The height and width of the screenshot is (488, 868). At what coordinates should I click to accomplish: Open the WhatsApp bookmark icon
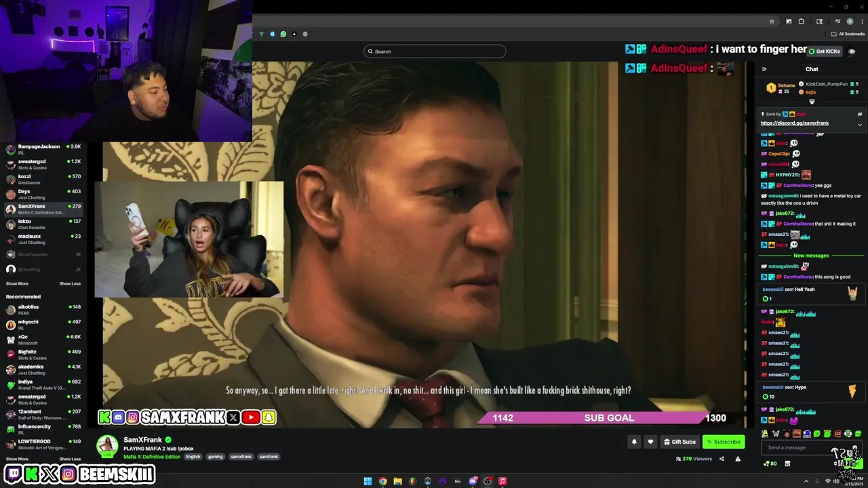tap(283, 34)
